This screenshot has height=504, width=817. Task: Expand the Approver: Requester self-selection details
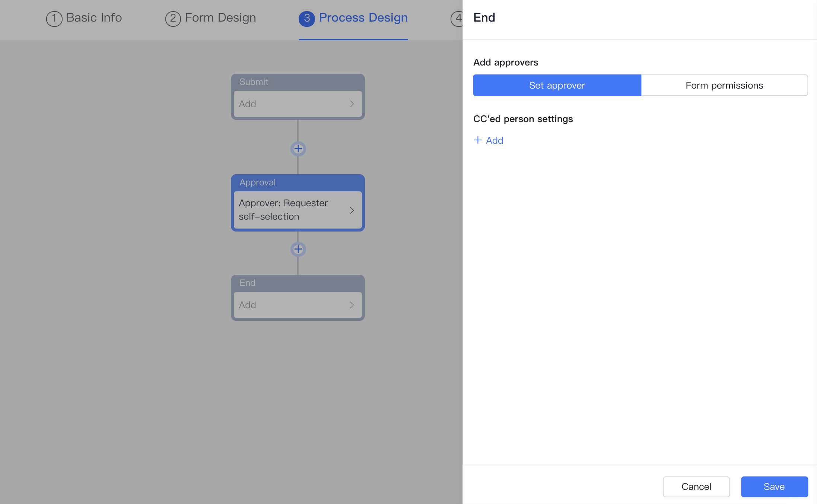(298, 210)
